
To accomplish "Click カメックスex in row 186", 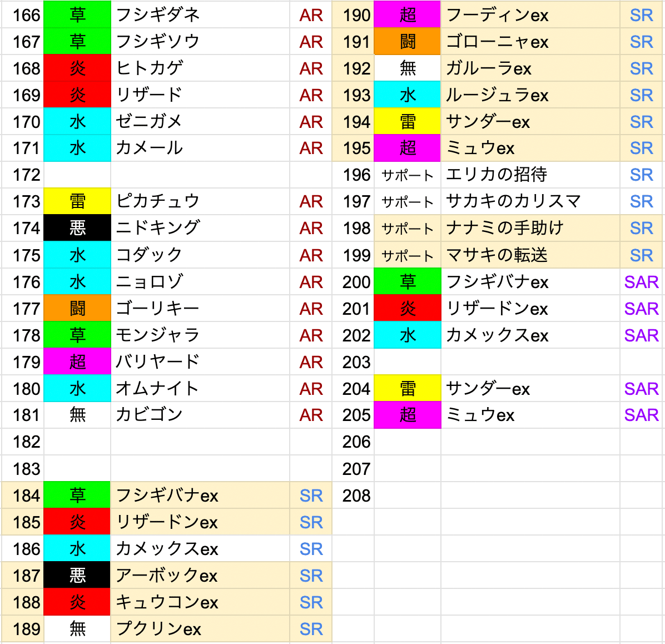I will [x=200, y=548].
